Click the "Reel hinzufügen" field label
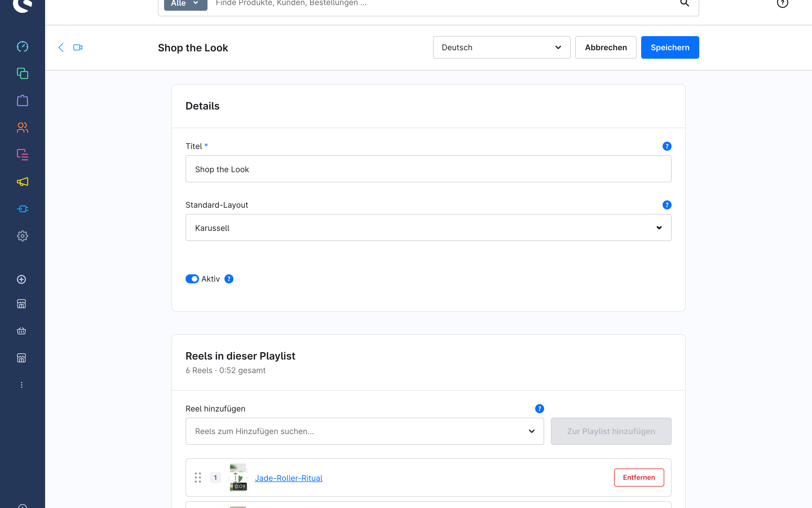Screen dimensions: 812x508 215,409
